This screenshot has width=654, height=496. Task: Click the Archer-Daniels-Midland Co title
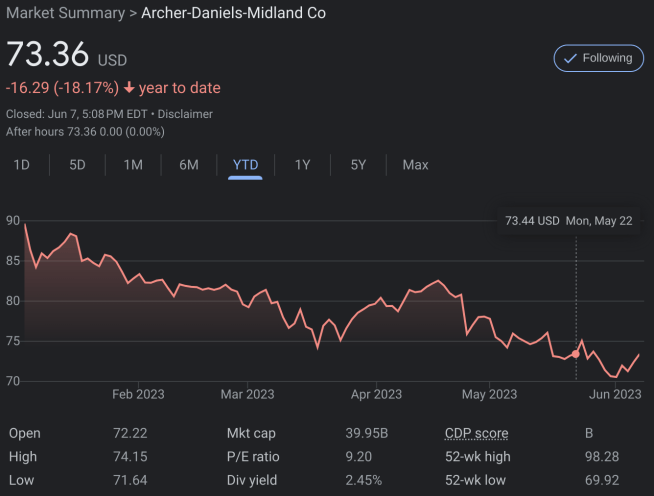pos(234,13)
